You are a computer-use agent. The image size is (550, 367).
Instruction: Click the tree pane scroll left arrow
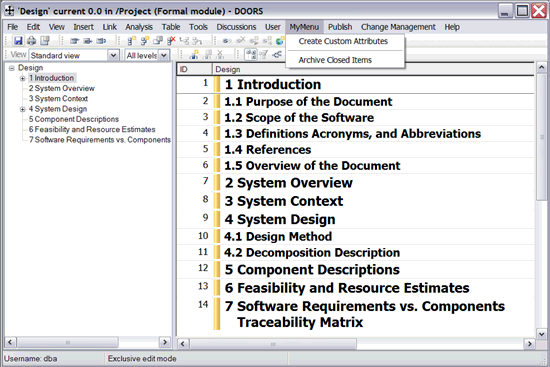pyautogui.click(x=10, y=342)
